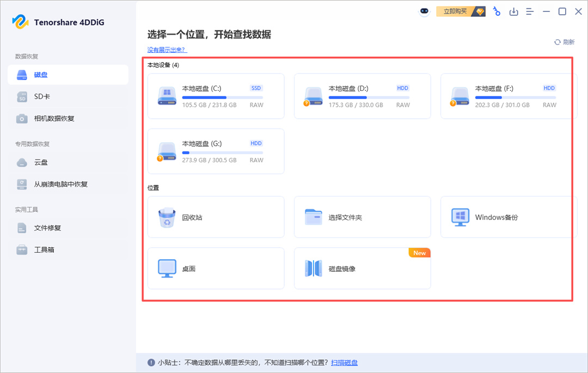Open 工具箱 in the sidebar
588x373 pixels.
point(68,250)
